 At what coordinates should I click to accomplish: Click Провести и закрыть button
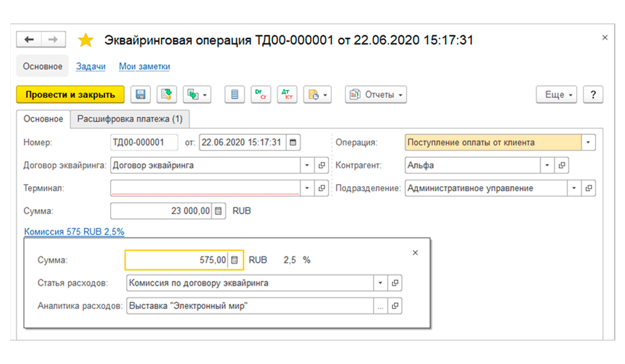70,95
